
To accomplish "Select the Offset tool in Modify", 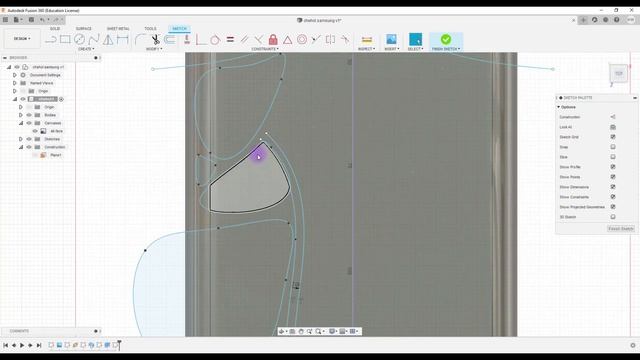I will [x=170, y=40].
